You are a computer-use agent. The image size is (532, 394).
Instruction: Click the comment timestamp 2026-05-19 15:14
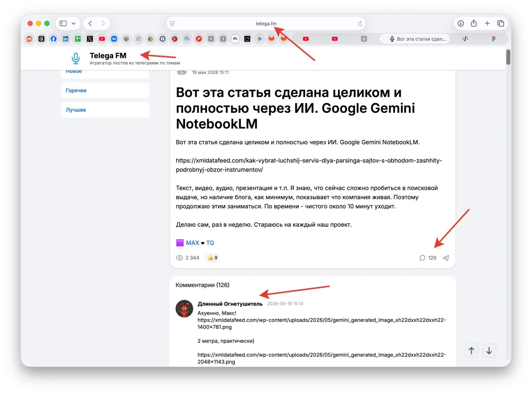click(285, 304)
